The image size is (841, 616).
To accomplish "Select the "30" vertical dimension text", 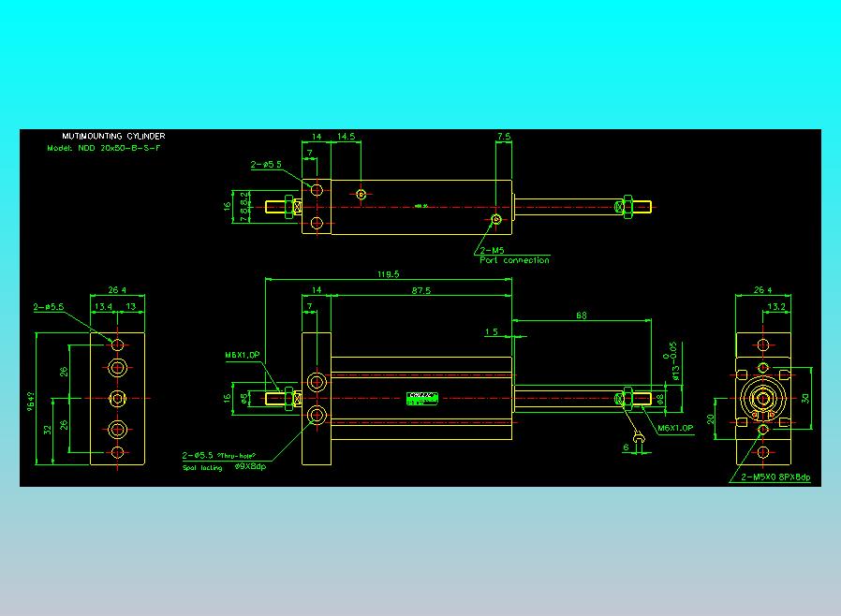I will [805, 398].
